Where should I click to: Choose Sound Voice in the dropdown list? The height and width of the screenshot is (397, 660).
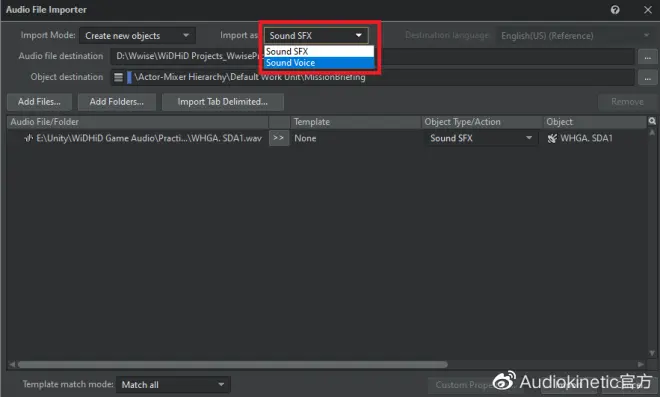(319, 63)
